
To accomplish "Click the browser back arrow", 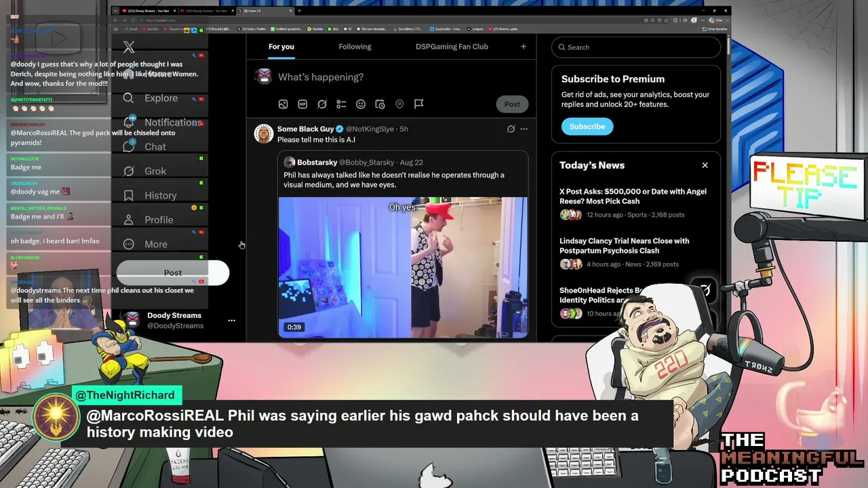I will [115, 20].
